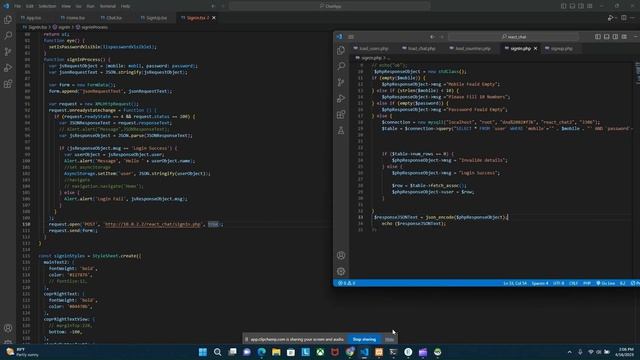Toggle panel in back window title bar
This screenshot has width=640, height=360.
point(572,6)
